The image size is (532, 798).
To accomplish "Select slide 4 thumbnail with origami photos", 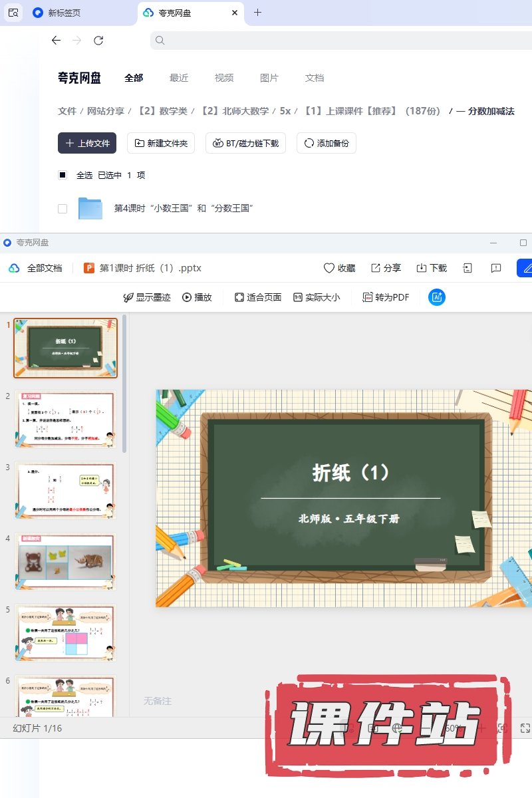I will pos(65,562).
